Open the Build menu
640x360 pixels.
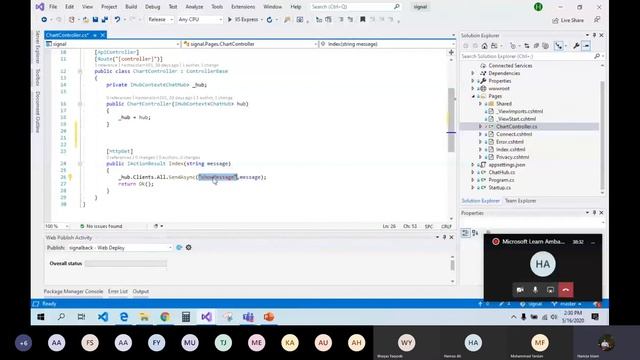point(131,7)
